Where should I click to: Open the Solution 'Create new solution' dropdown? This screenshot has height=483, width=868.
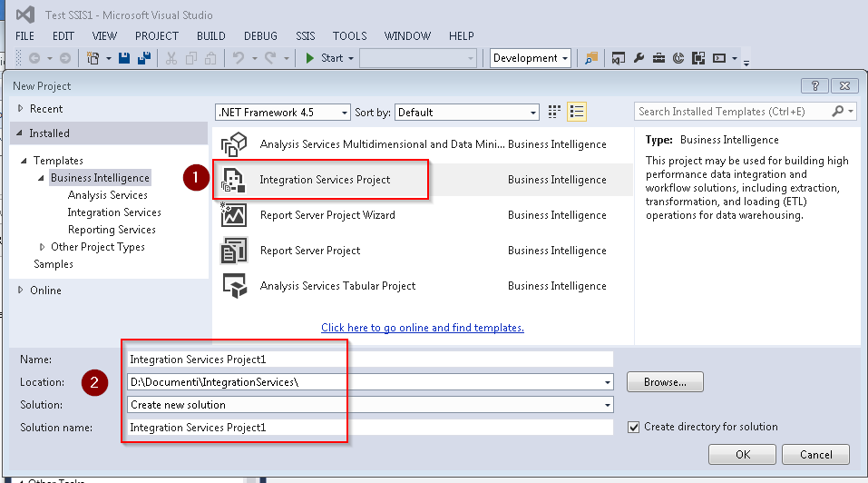608,405
